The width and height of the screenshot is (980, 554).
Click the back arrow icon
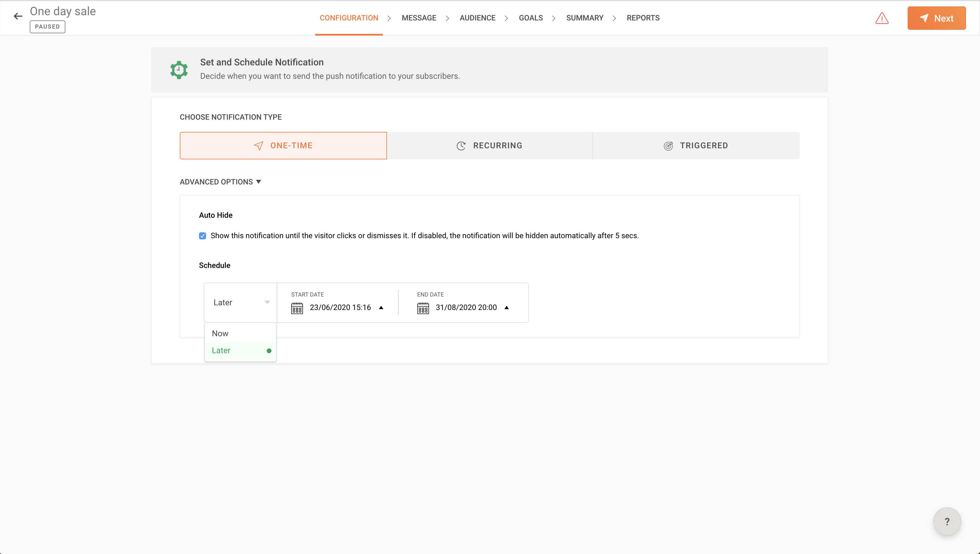18,16
